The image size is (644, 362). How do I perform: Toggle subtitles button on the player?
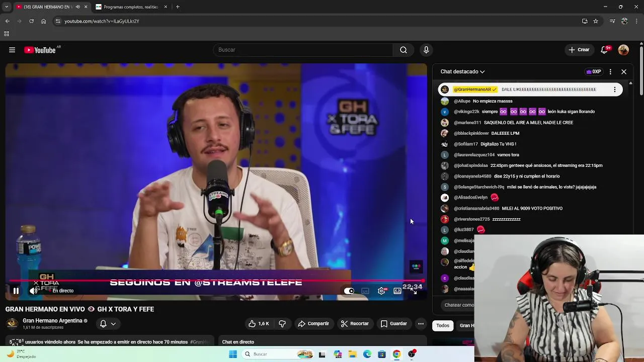[365, 291]
